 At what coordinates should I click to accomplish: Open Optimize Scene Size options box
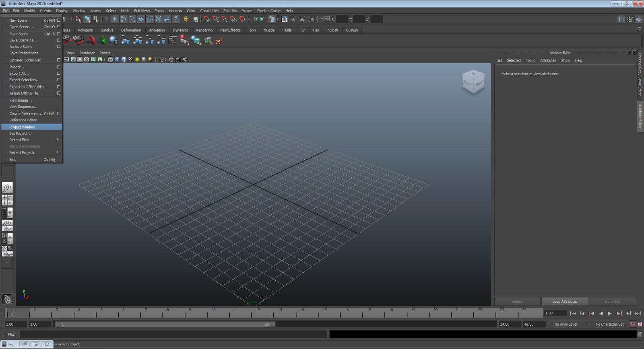tap(59, 60)
